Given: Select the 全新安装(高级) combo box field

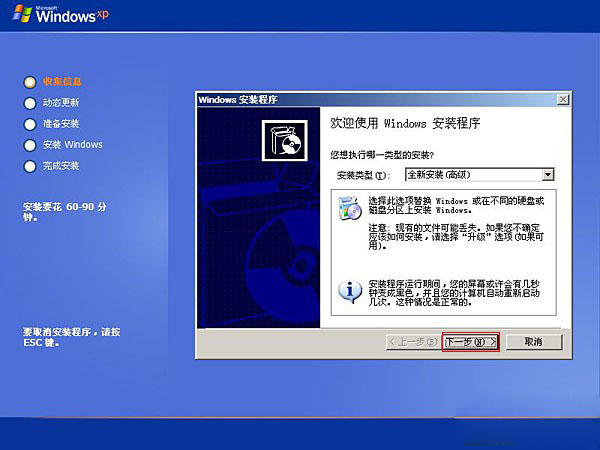Looking at the screenshot, I should [479, 175].
